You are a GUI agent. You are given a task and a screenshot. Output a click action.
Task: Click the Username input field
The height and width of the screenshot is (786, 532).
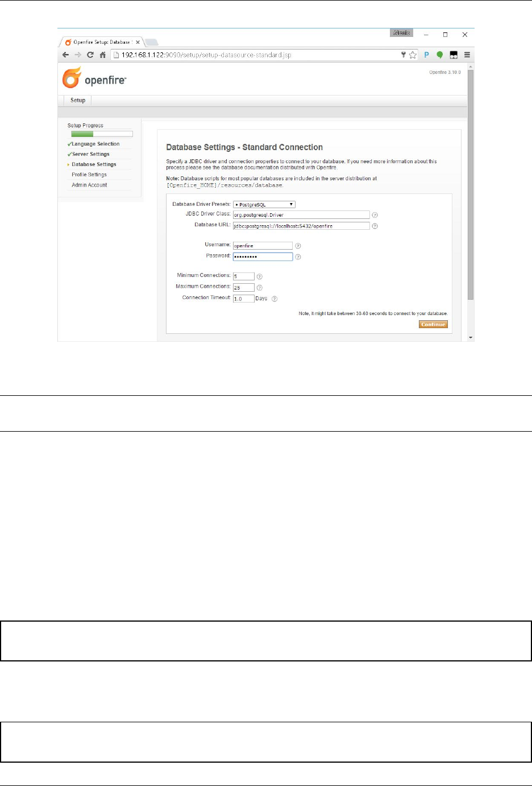click(x=263, y=246)
